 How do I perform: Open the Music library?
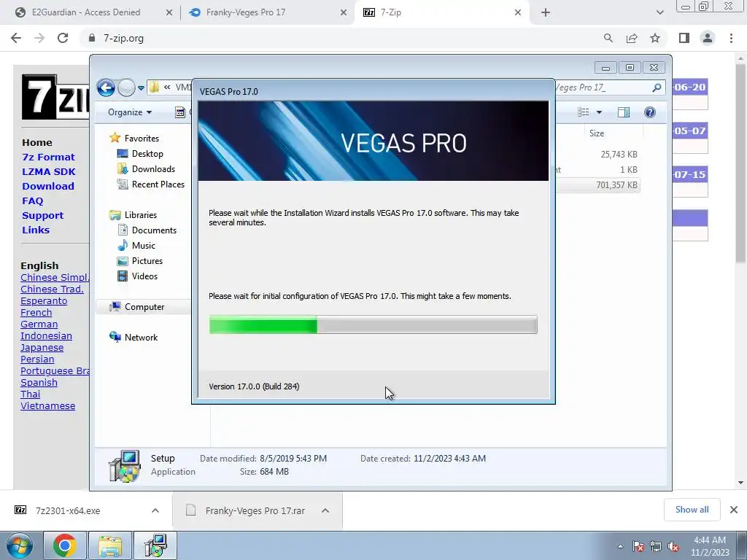click(x=144, y=245)
